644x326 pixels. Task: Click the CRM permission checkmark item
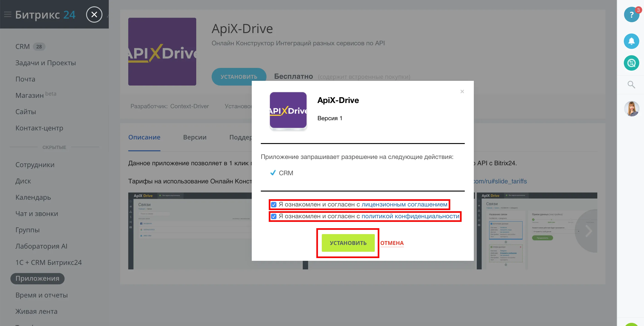pos(281,173)
